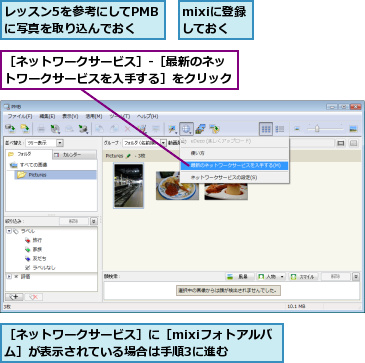Open the ヘルプ(H) menu
The width and height of the screenshot is (365, 363).
tap(147, 116)
